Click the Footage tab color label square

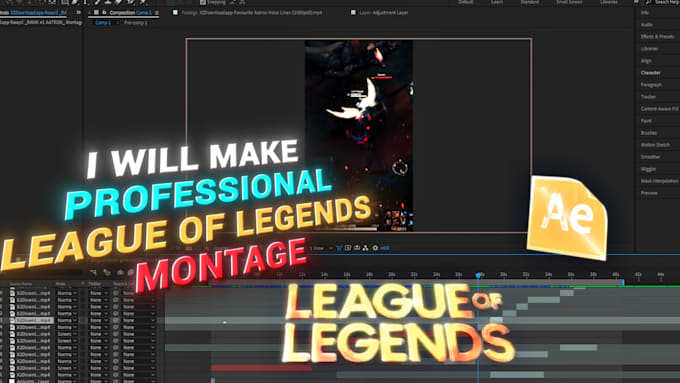pos(175,13)
